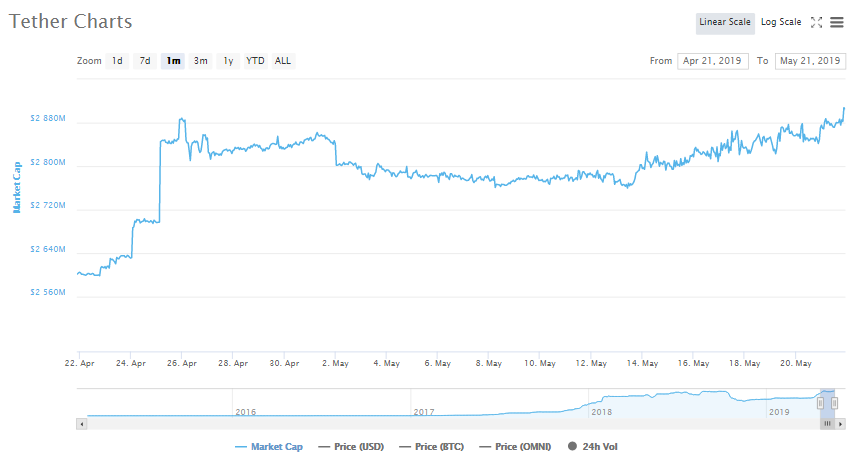This screenshot has height=457, width=860.
Task: Toggle the Price (USD) legend series
Action: 352,447
